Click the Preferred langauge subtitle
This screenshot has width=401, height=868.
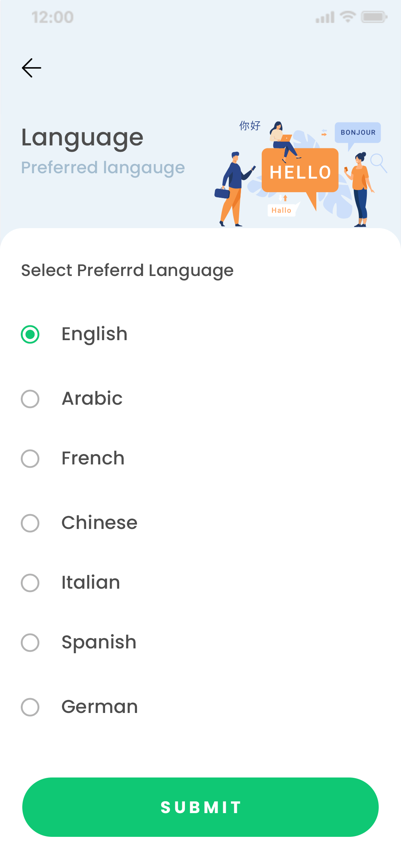point(103,168)
